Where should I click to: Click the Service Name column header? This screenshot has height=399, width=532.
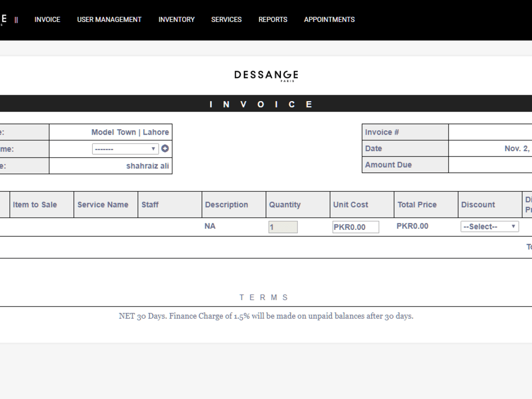pyautogui.click(x=106, y=205)
